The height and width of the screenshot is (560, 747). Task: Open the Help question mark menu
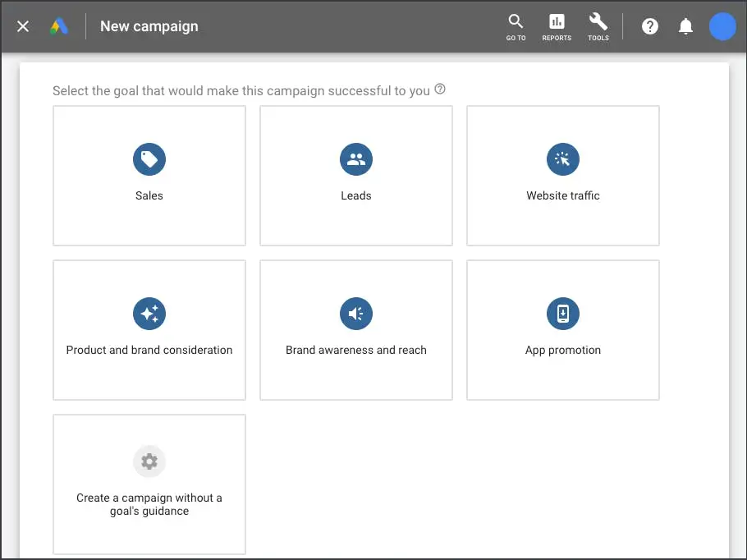[x=650, y=26]
